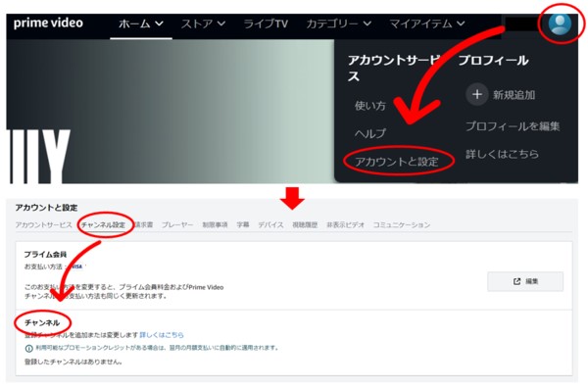Switch to the アカウントサービス tab

43,224
